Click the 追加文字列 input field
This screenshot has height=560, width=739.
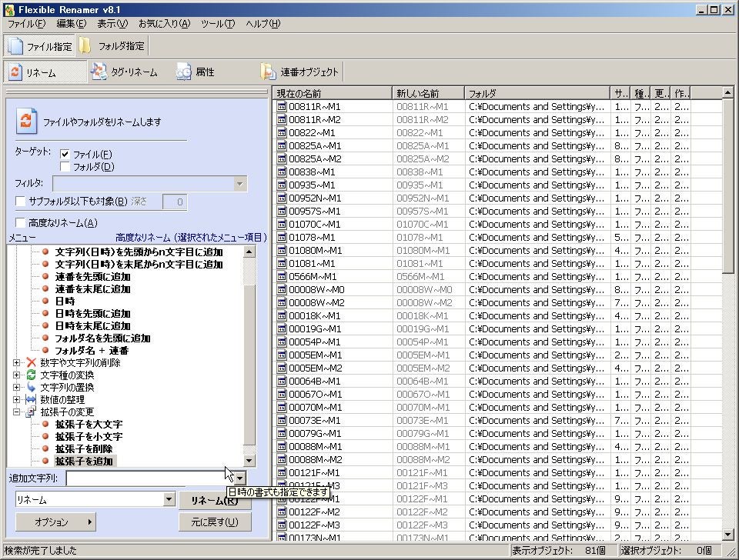[x=150, y=478]
